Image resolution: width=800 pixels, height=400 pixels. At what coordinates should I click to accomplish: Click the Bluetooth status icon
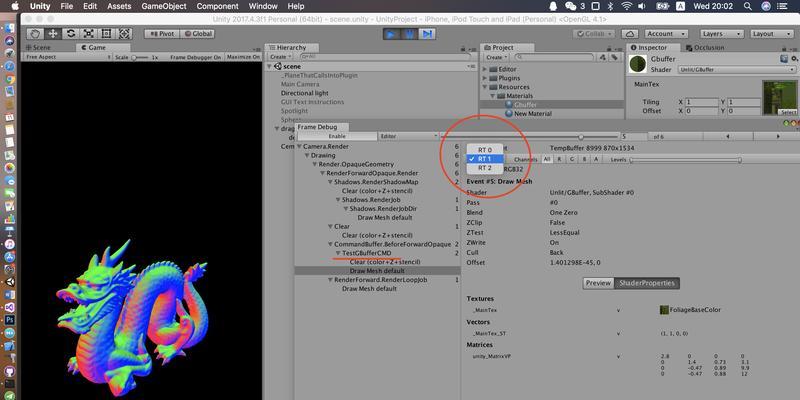611,6
